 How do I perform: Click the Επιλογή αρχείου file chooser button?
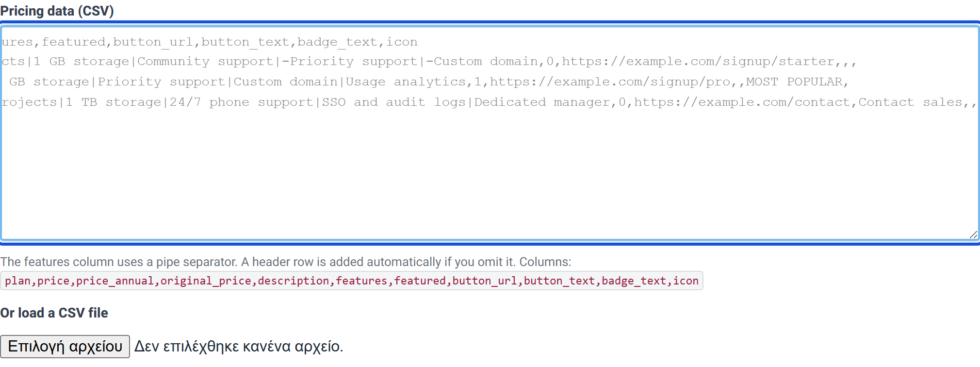(x=65, y=346)
